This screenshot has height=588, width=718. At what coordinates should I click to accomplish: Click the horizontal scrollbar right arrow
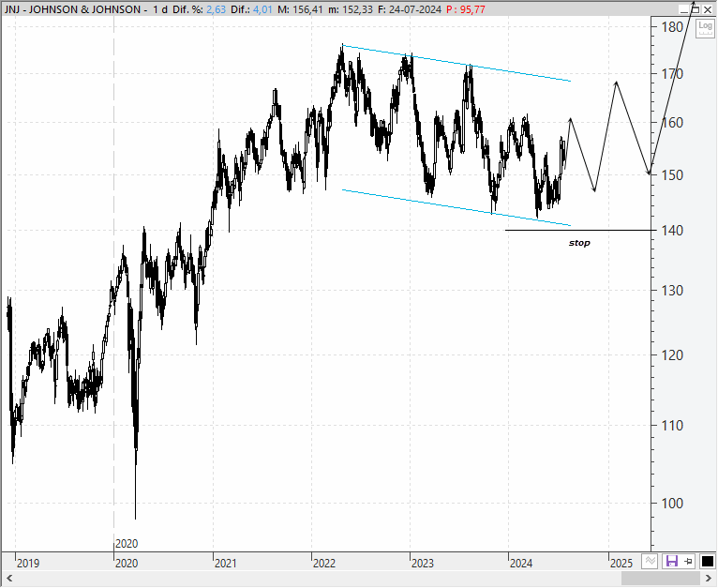point(709,578)
